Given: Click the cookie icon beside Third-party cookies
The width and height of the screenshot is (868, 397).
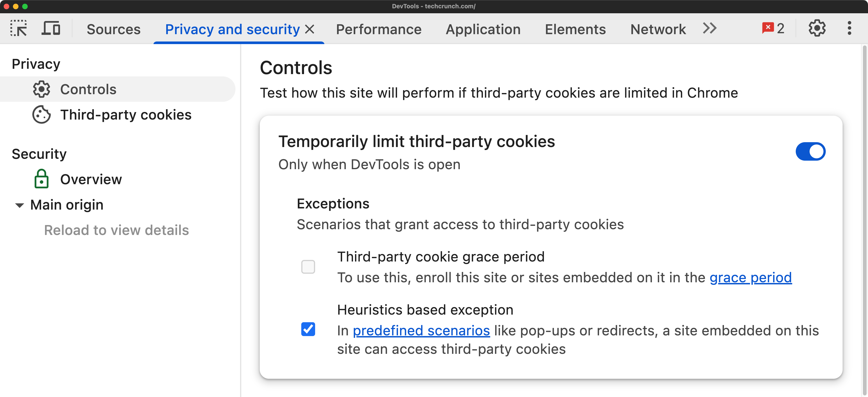Looking at the screenshot, I should (x=42, y=115).
